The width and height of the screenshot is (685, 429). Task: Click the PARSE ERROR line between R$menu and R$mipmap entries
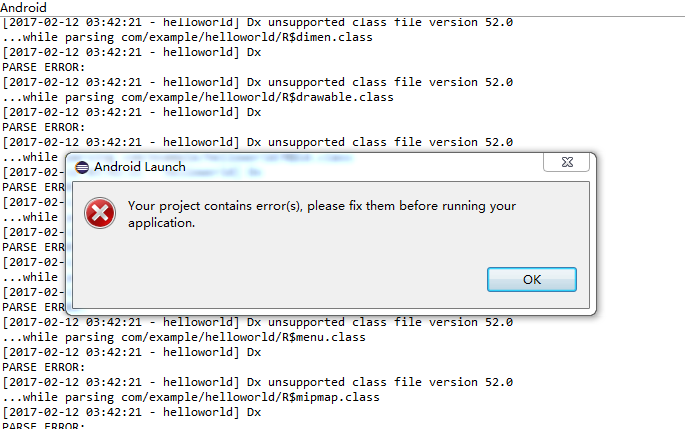click(43, 367)
